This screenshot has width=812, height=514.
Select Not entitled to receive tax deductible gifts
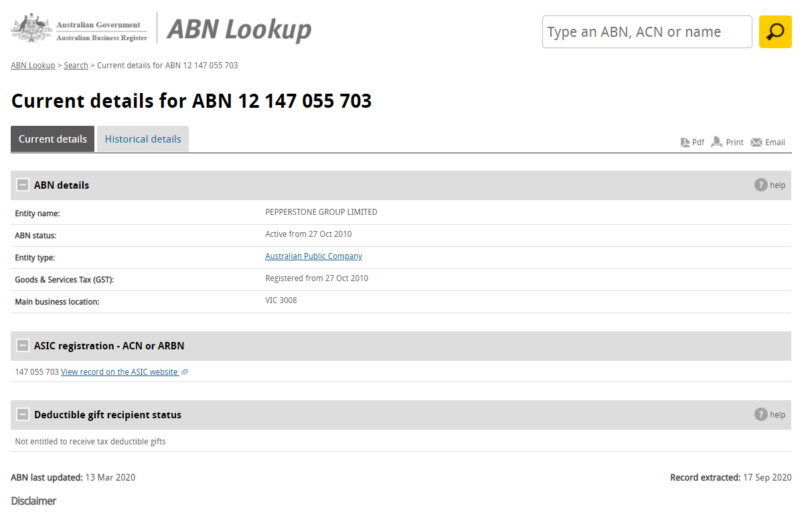[x=90, y=442]
